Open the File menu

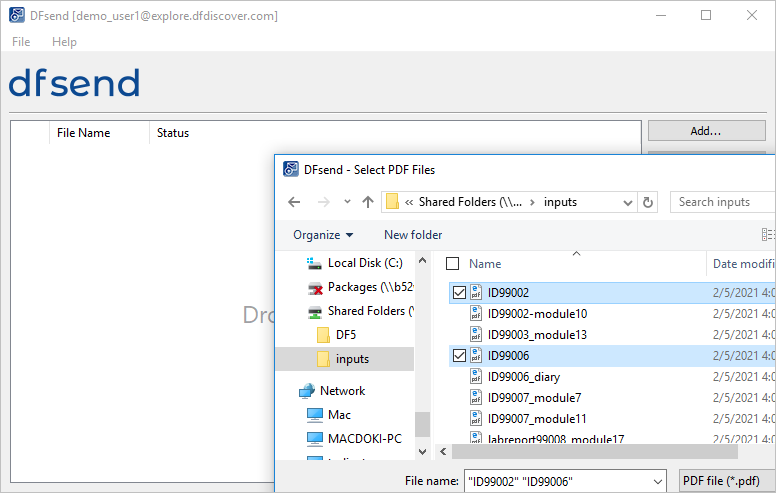21,42
